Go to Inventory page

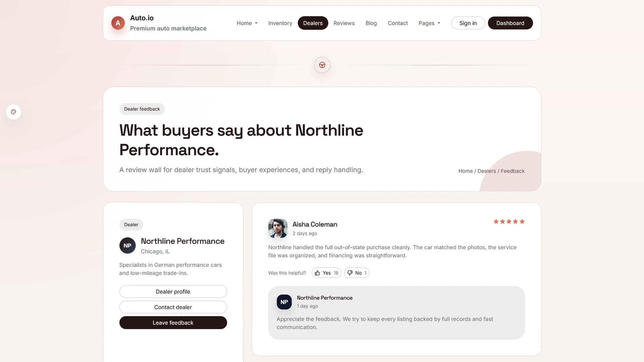click(280, 23)
